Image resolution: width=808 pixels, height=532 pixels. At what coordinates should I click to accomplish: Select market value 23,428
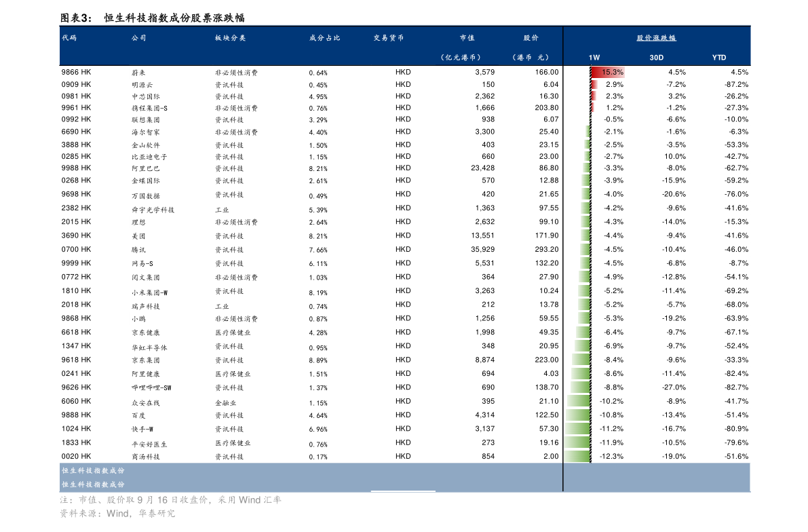pyautogui.click(x=483, y=168)
